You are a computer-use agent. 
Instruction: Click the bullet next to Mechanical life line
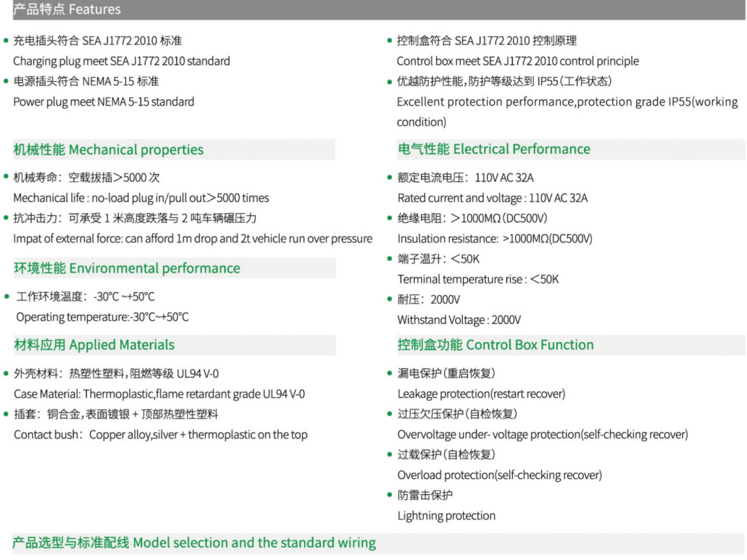7,177
